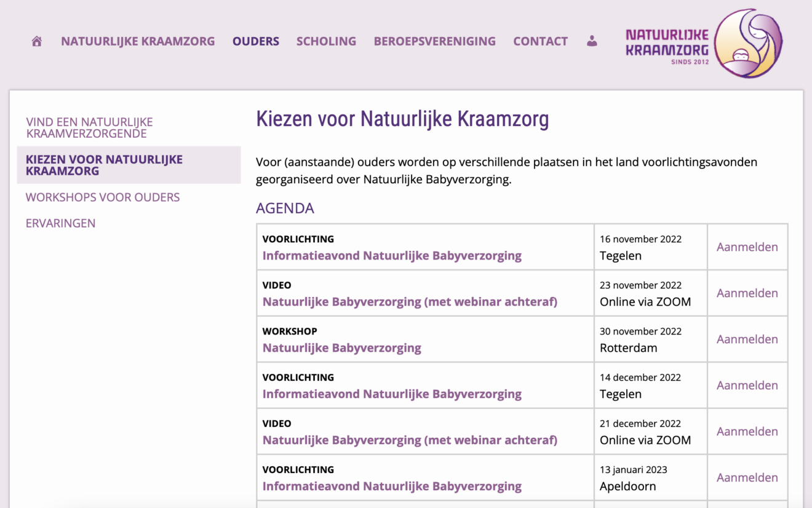Open the Contact menu item
This screenshot has height=508, width=812.
click(x=541, y=41)
